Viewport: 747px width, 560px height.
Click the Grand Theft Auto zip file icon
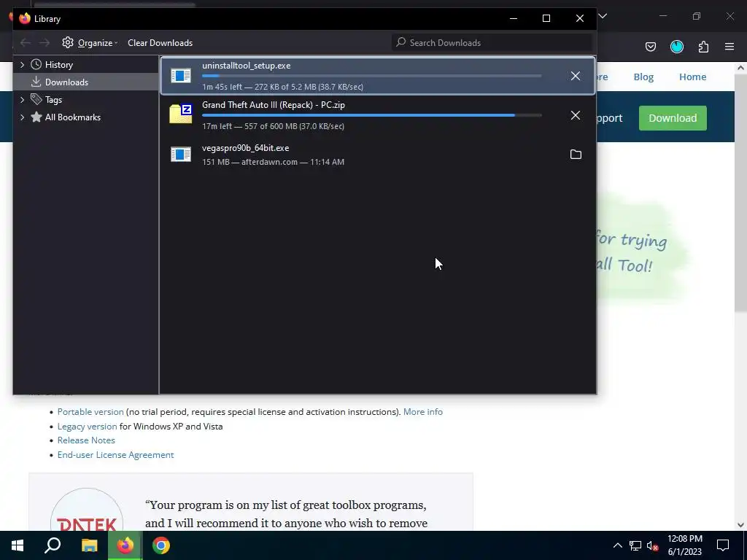[181, 114]
